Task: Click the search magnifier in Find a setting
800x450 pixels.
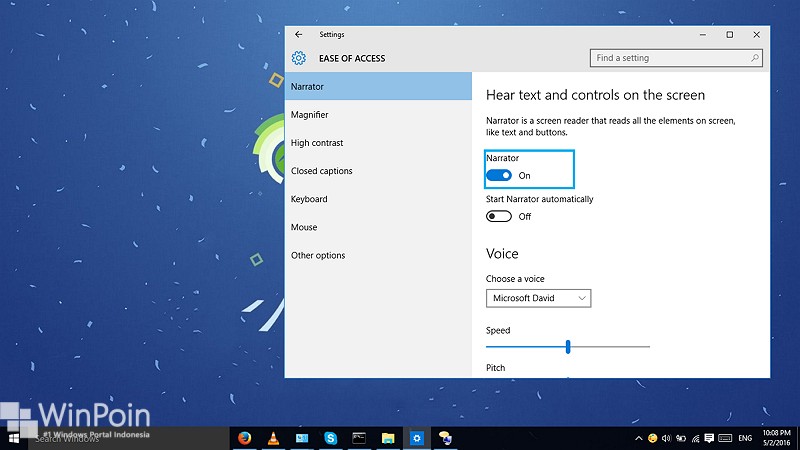Action: pyautogui.click(x=755, y=58)
